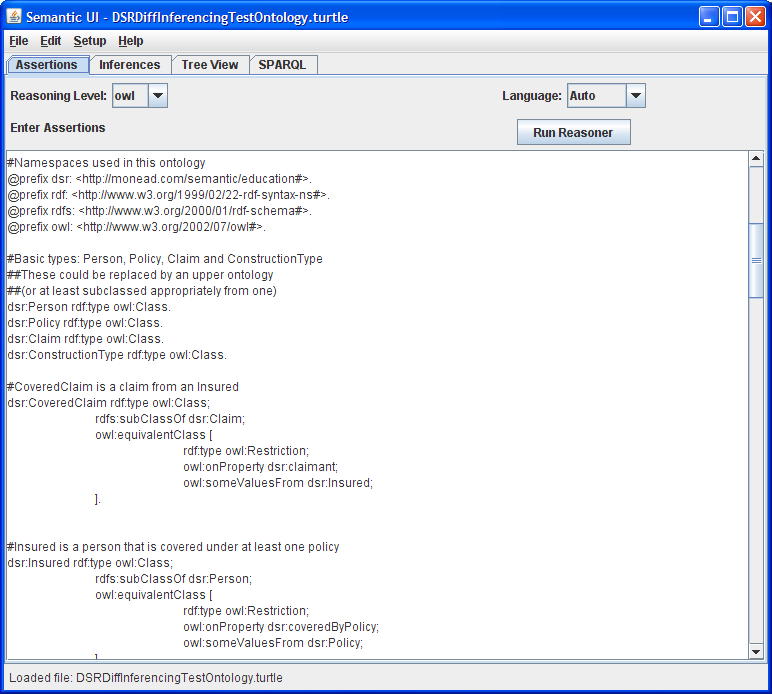
Task: Switch to the Assertions tab
Action: pyautogui.click(x=47, y=64)
